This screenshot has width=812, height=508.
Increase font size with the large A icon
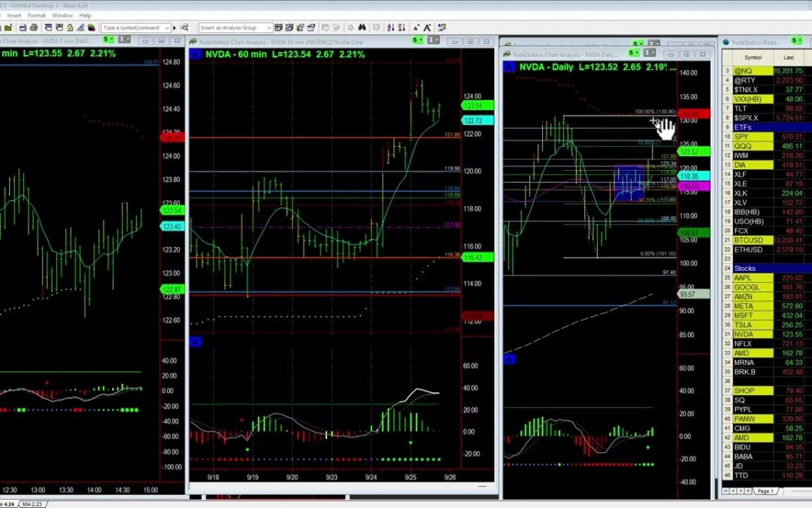point(427,28)
